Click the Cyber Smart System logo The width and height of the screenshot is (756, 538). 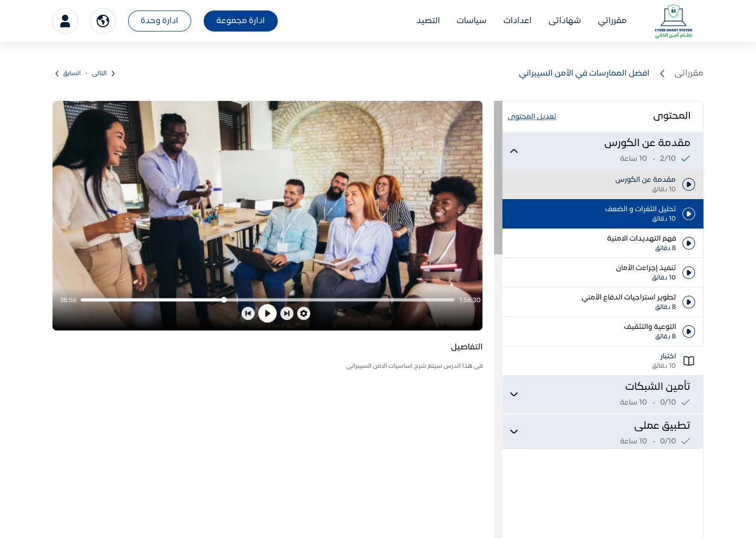(x=673, y=21)
